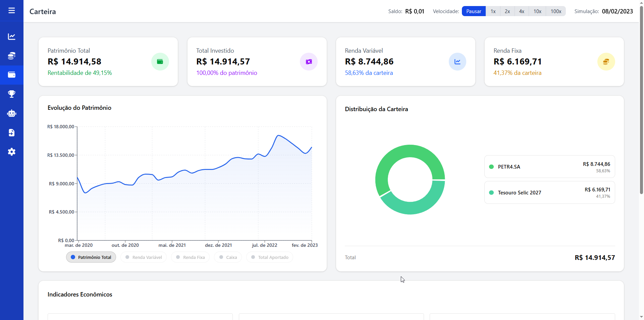Select the wallet icon in sidebar

click(11, 75)
